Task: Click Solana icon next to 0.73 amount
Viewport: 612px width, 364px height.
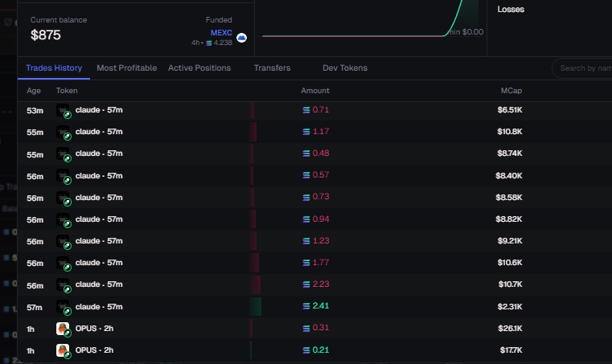Action: 306,197
